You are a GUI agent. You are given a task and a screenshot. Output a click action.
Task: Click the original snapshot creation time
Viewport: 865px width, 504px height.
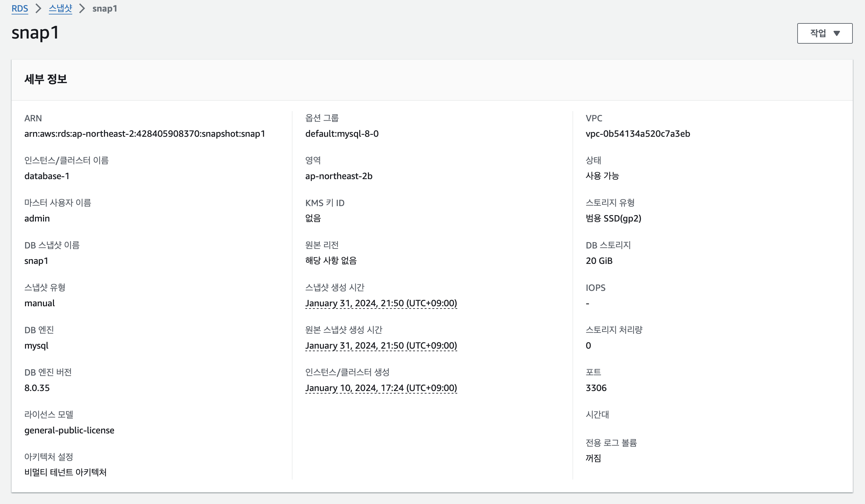point(381,345)
